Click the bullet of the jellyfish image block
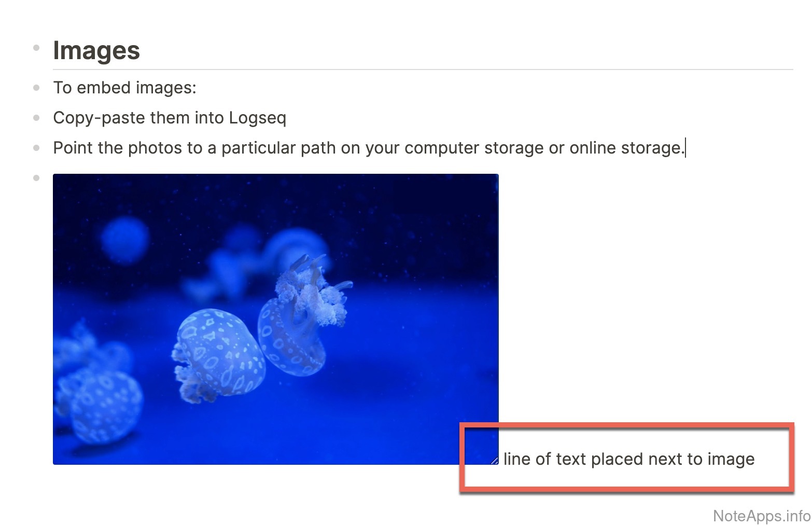Screen dimensions: 812x526 tap(36, 178)
